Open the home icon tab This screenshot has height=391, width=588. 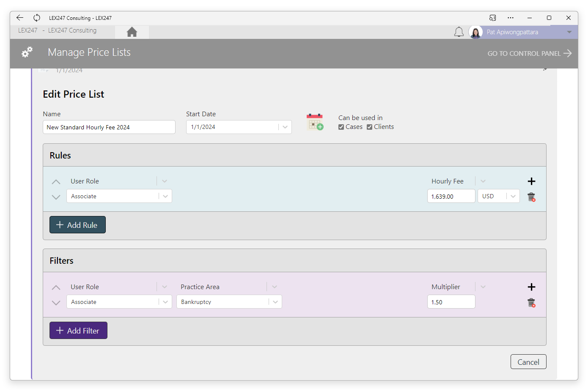tap(132, 32)
